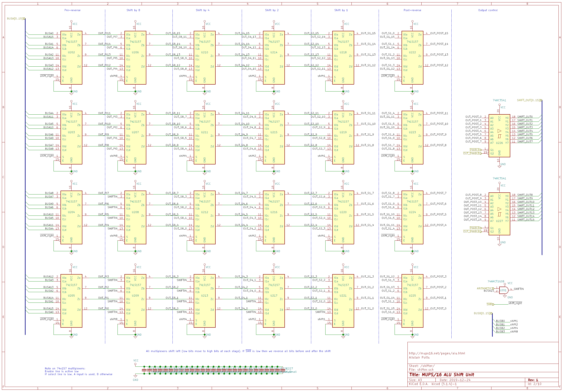564x392 pixels.
Task: Select the U204 74LS157 multiplexer symbol
Action: pyautogui.click(x=71, y=217)
